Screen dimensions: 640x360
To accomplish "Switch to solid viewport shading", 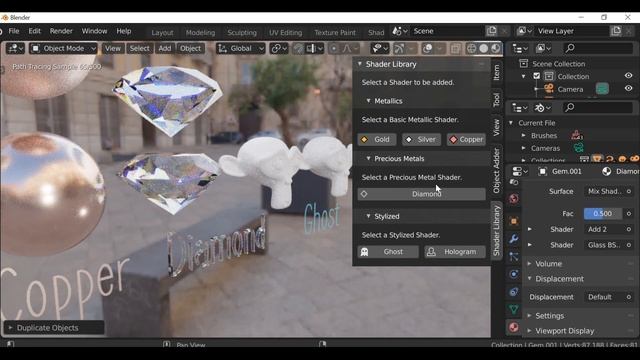I will [484, 49].
